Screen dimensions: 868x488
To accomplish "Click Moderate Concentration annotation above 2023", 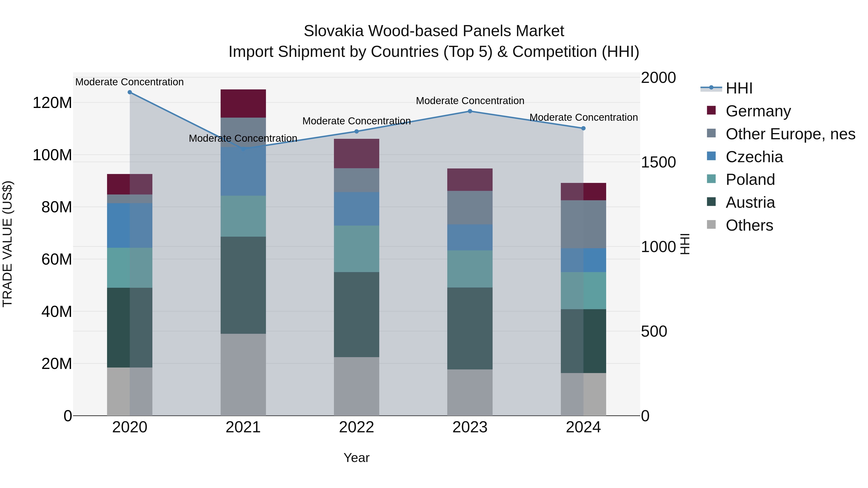I will pyautogui.click(x=470, y=101).
